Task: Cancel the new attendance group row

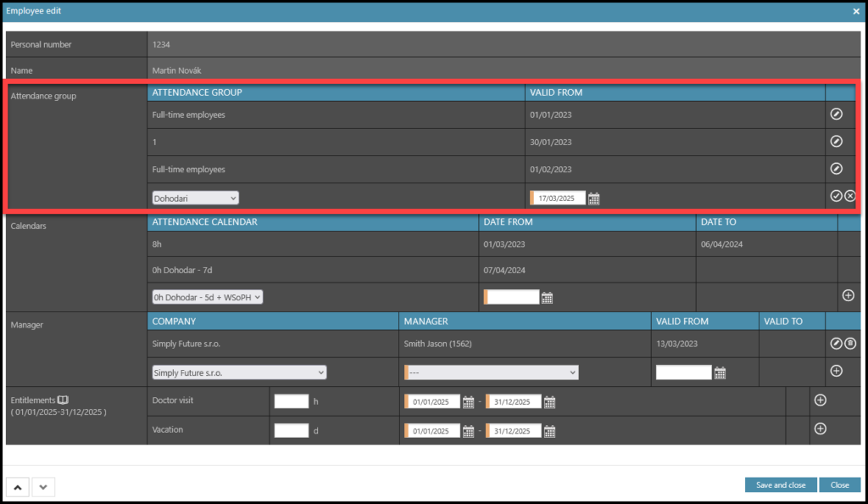Action: pos(850,196)
